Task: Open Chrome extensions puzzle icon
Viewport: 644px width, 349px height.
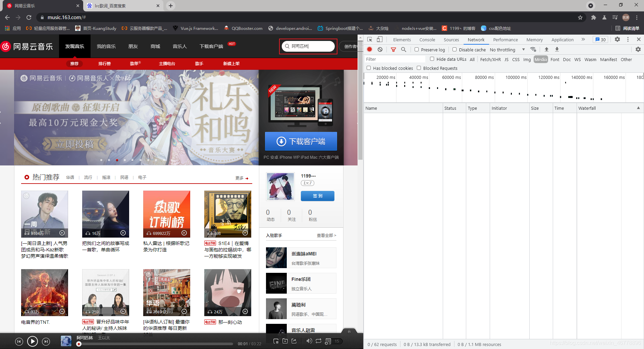Action: pos(593,17)
